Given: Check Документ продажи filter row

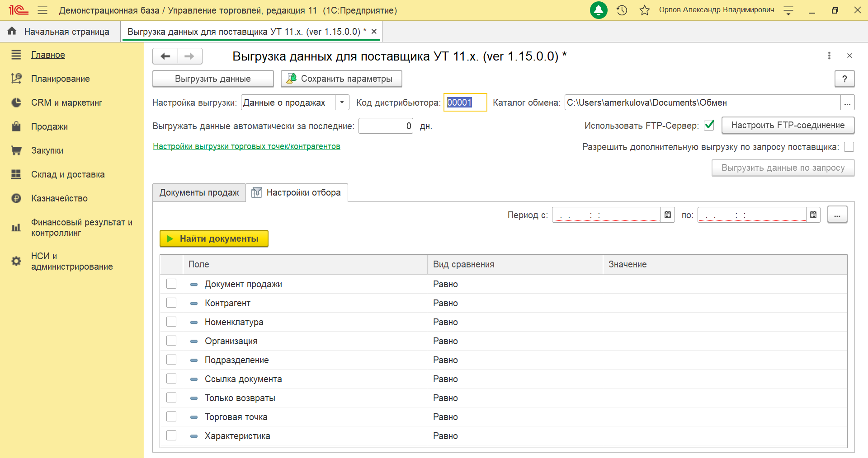Looking at the screenshot, I should 171,284.
